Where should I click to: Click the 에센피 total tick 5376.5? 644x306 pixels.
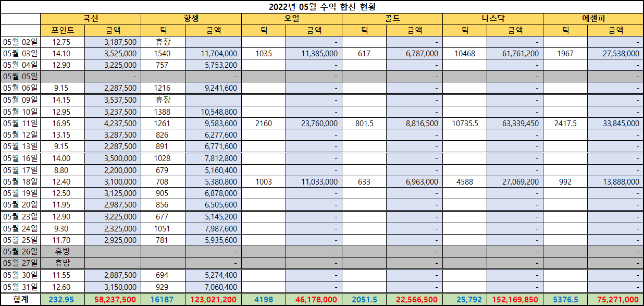(565, 299)
